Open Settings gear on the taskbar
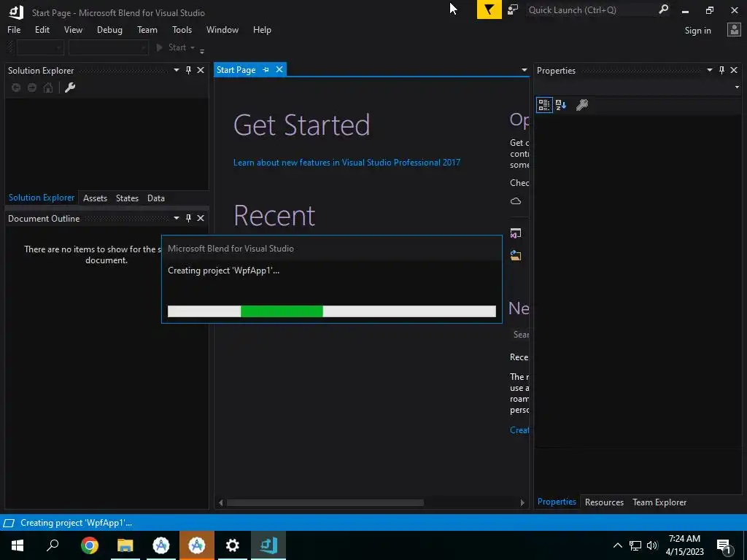Image resolution: width=747 pixels, height=560 pixels. tap(233, 545)
